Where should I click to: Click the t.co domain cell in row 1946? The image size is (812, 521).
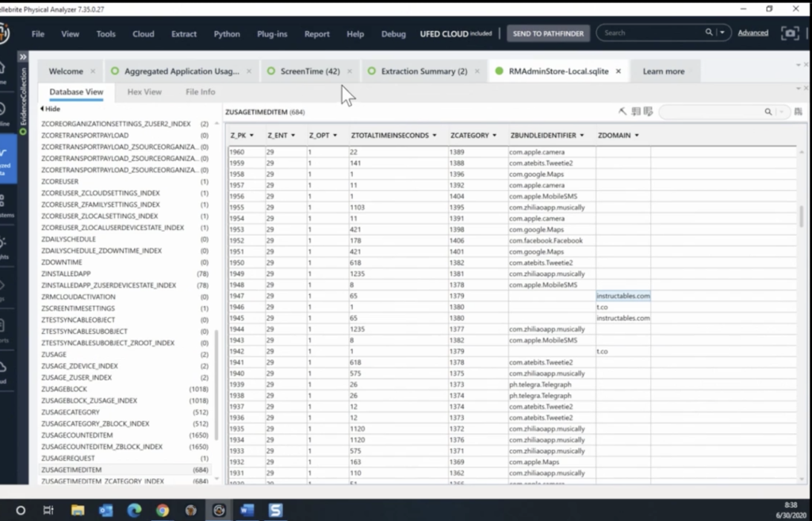[623, 307]
